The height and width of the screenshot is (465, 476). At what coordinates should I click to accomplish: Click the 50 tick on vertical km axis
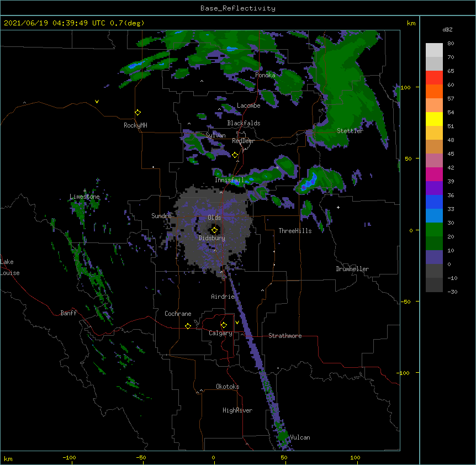coord(408,158)
